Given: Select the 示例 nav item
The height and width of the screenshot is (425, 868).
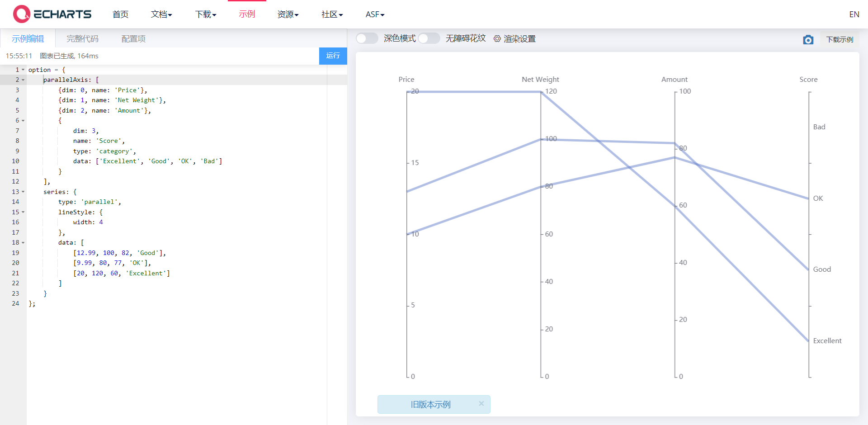Looking at the screenshot, I should click(x=247, y=14).
